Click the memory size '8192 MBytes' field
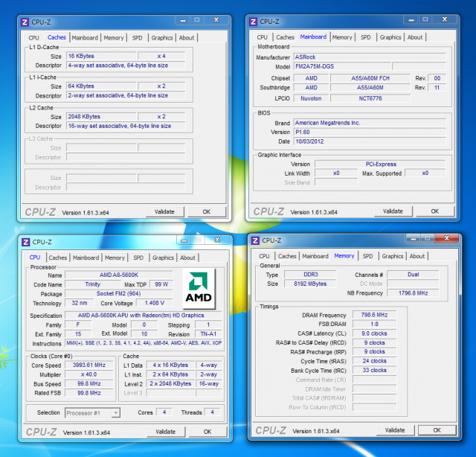Screen dimensions: 476x457 (310, 284)
